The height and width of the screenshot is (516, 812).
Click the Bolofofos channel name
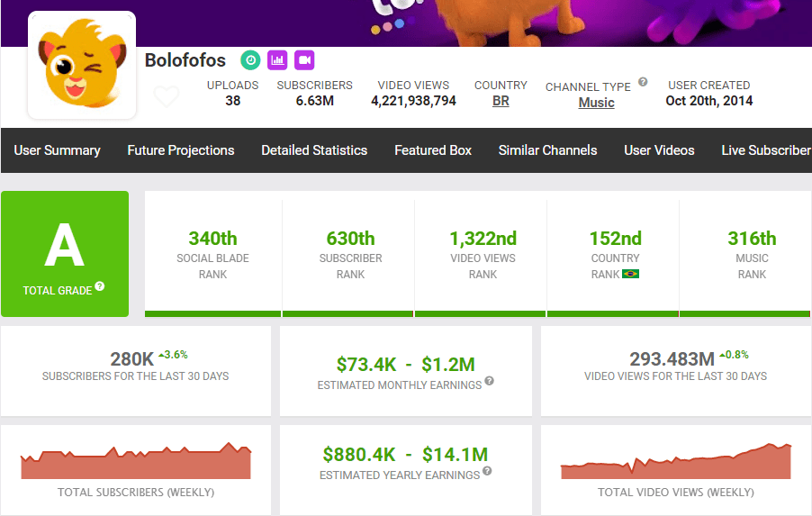click(185, 60)
